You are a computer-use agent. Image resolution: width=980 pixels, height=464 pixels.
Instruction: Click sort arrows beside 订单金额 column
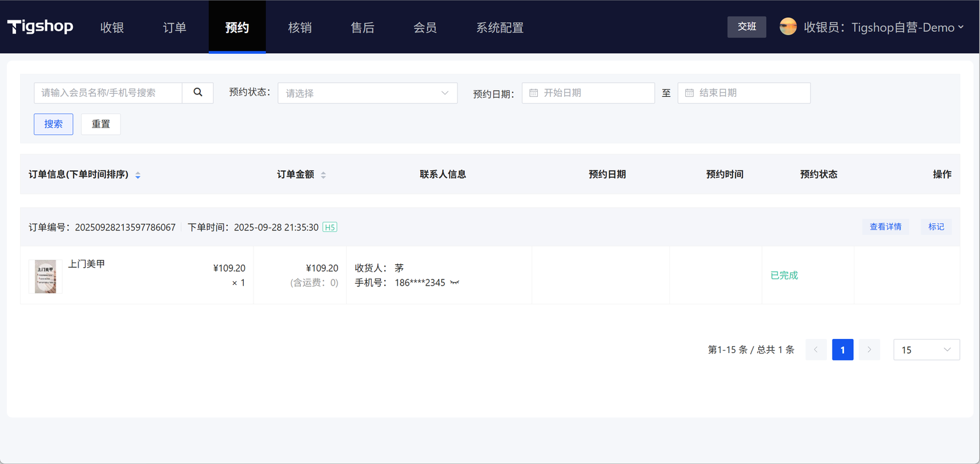click(x=323, y=175)
